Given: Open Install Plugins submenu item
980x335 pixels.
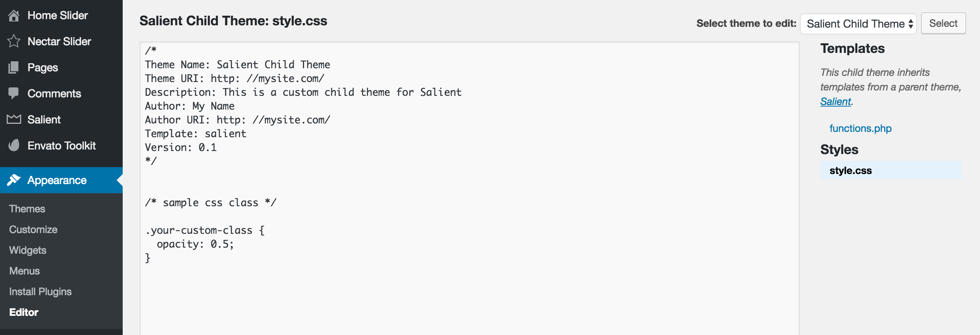Looking at the screenshot, I should click(40, 292).
